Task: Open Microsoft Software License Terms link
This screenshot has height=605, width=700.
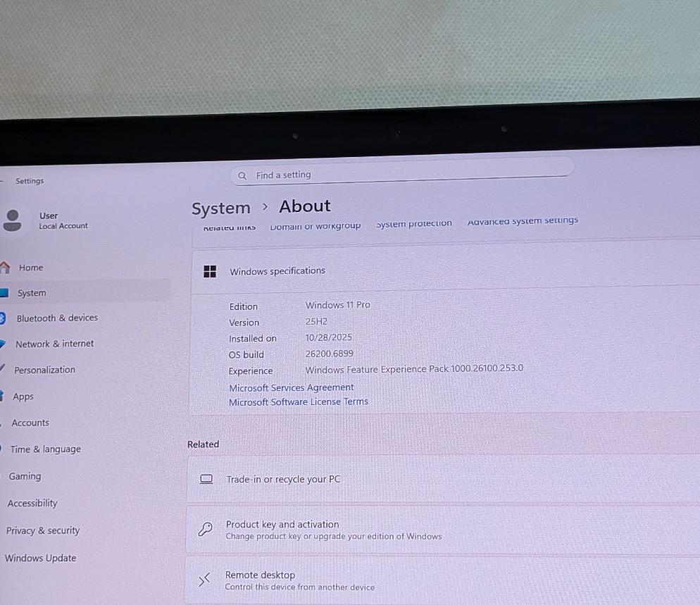Action: [x=298, y=401]
